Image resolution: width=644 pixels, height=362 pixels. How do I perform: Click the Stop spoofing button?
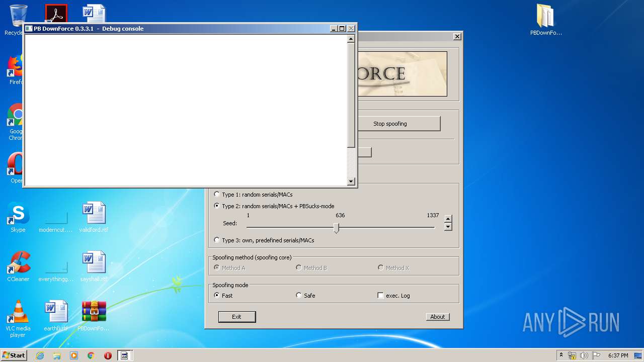[x=390, y=124]
